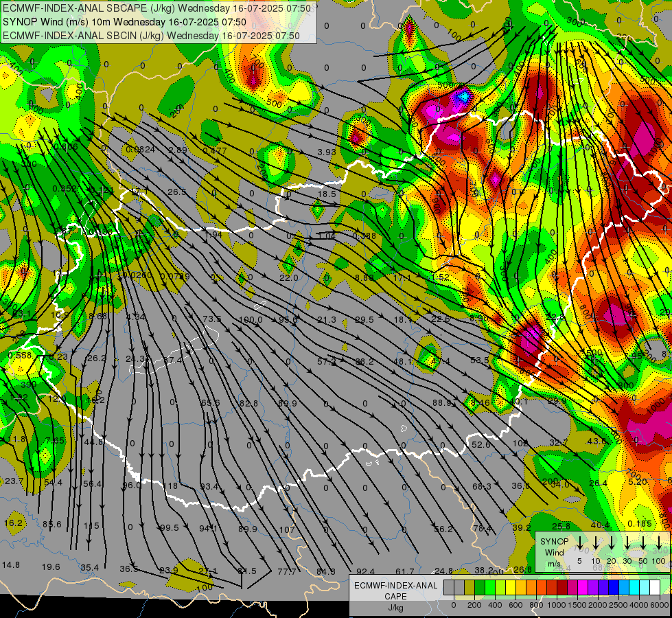
Task: Click the 99.5 CIN value on the map
Action: pos(169,528)
